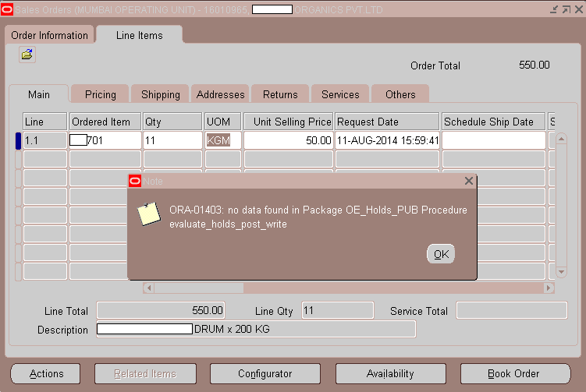Screen dimensions: 586x392
Task: Open the Pricing sub-tab
Action: click(x=100, y=94)
